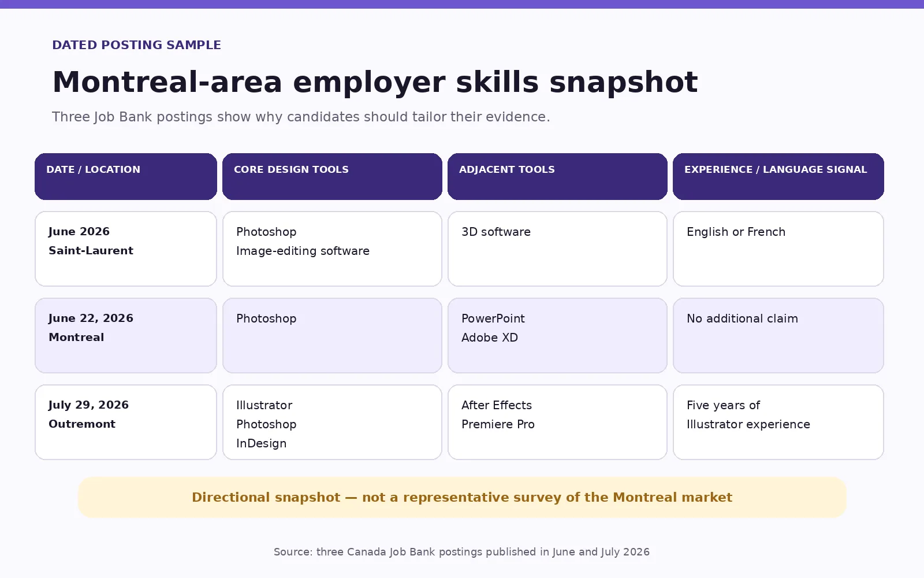Image resolution: width=924 pixels, height=578 pixels.
Task: Click the 'Directional snapshot' disclaimer banner
Action: coord(462,497)
